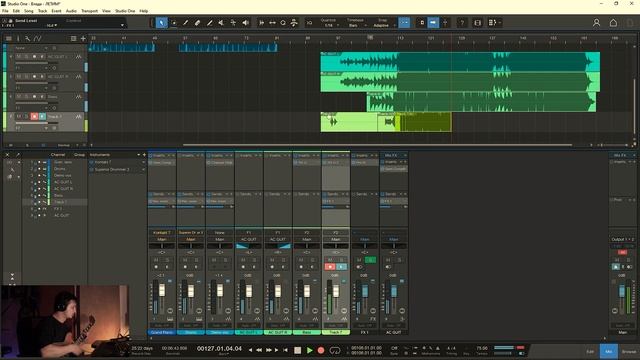
Task: Toggle monitor on Track 7 mixer channel
Action: pyautogui.click(x=341, y=267)
